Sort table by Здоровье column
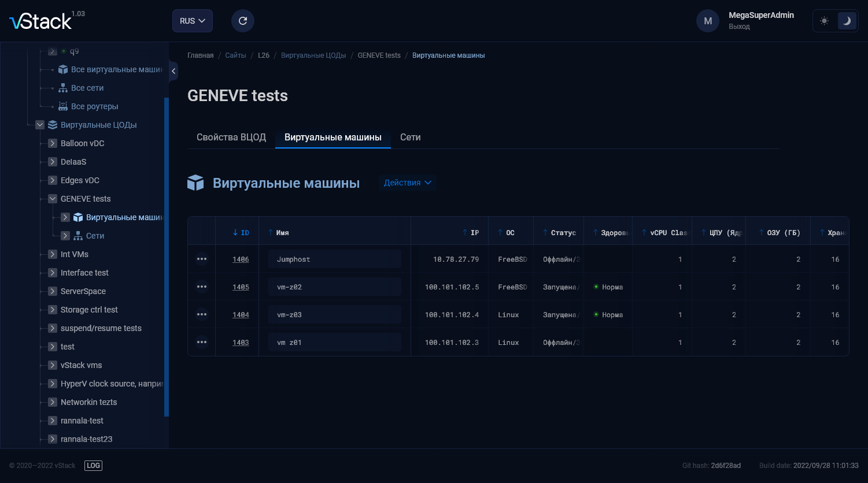This screenshot has width=868, height=483. pyautogui.click(x=611, y=233)
